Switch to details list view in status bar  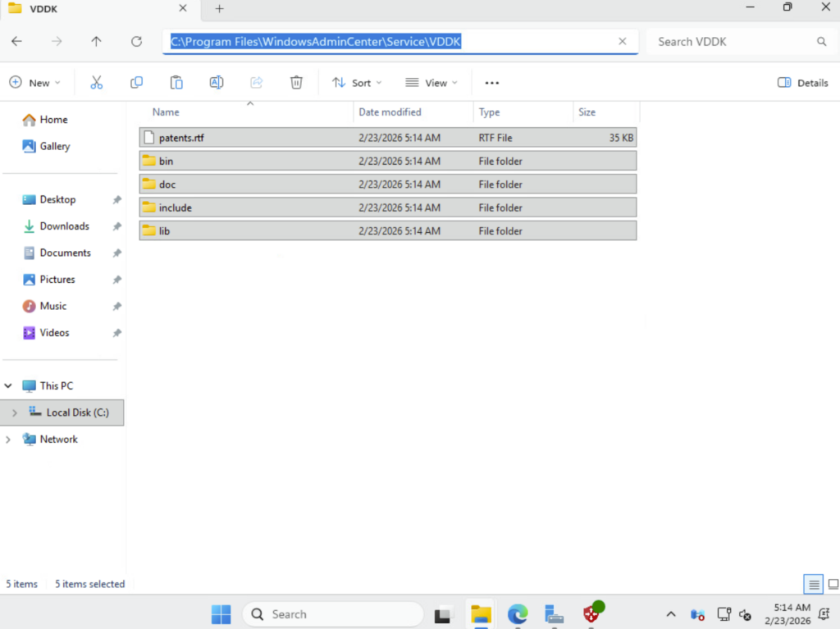tap(814, 585)
